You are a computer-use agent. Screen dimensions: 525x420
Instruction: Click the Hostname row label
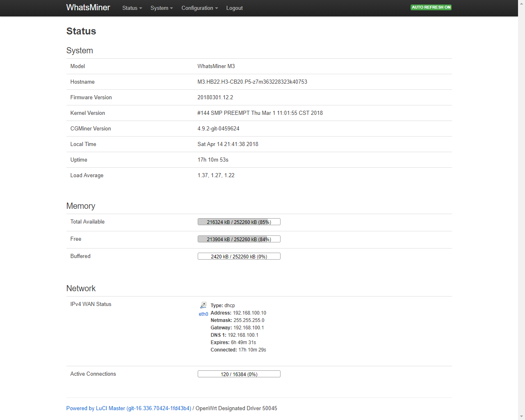(82, 82)
